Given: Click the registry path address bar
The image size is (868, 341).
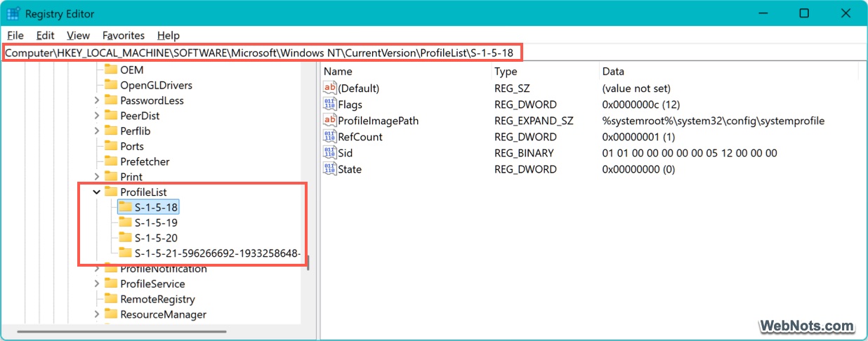Looking at the screenshot, I should click(421, 53).
